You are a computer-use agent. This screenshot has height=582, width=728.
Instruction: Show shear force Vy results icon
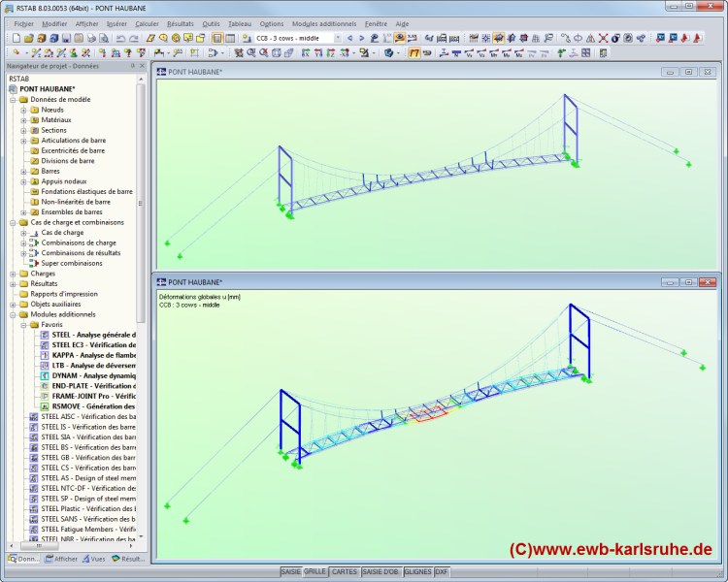469,53
